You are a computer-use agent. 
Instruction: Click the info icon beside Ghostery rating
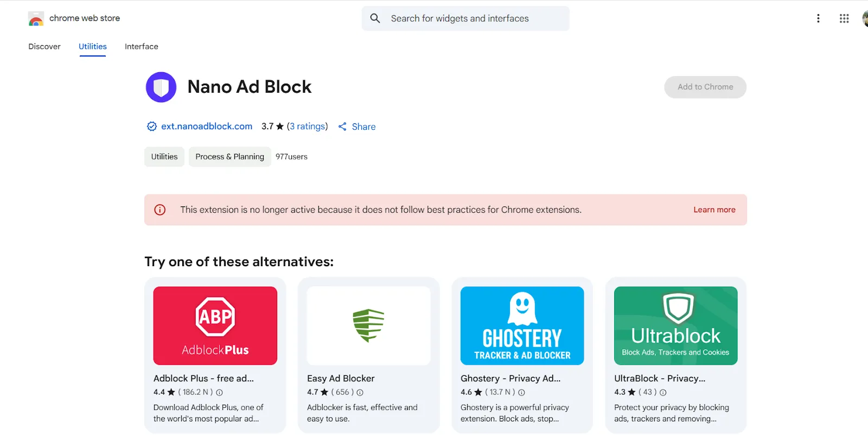(x=521, y=392)
